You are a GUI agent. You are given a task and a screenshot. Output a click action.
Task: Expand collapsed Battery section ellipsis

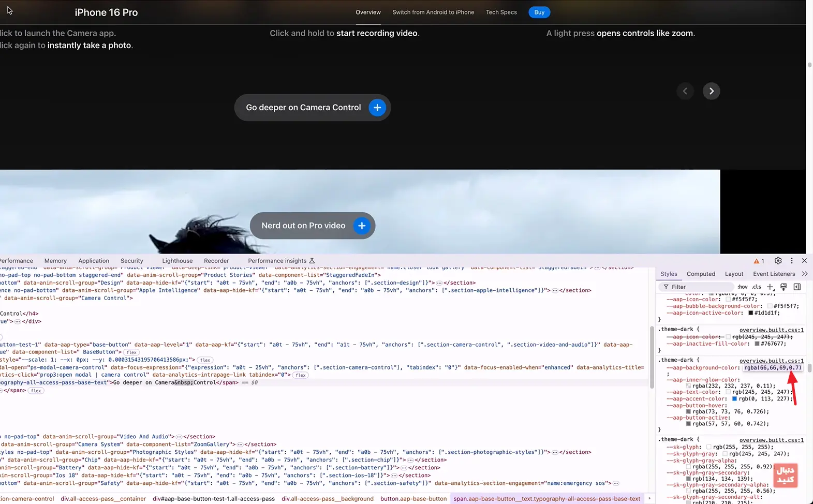coord(404,468)
